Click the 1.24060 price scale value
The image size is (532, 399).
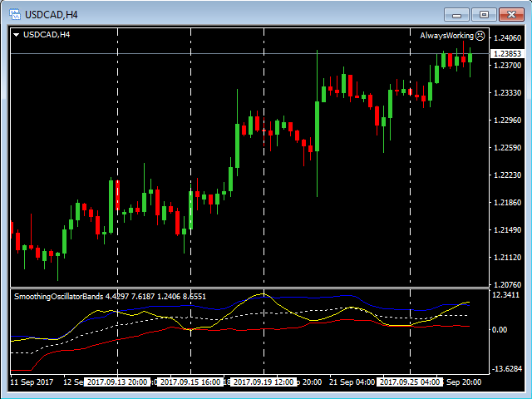click(x=506, y=38)
